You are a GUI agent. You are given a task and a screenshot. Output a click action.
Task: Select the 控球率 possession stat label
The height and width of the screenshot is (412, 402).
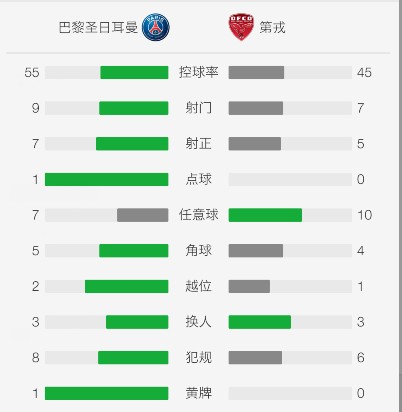pyautogui.click(x=198, y=72)
